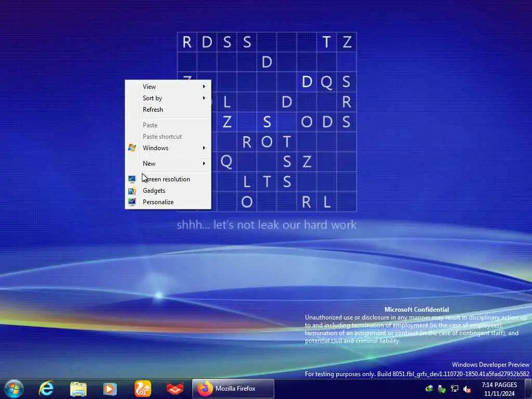532x399 pixels.
Task: Open the network tray icon
Action: [455, 389]
